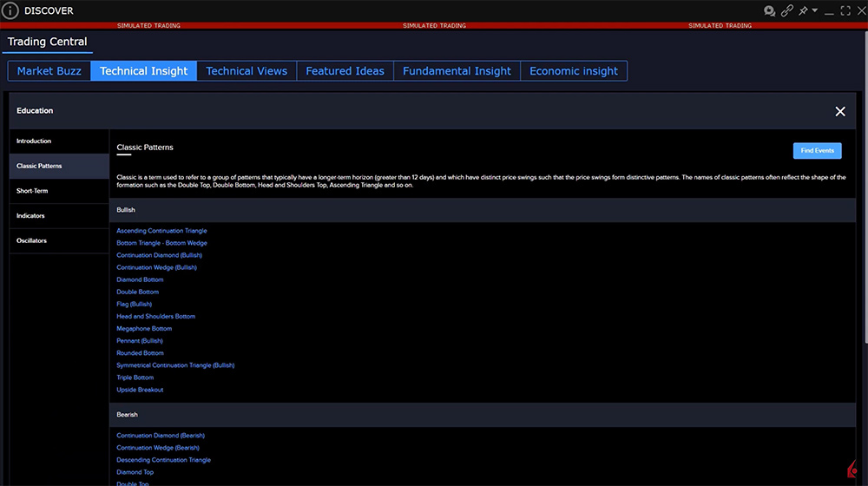Open the Technical Views tab

(247, 71)
